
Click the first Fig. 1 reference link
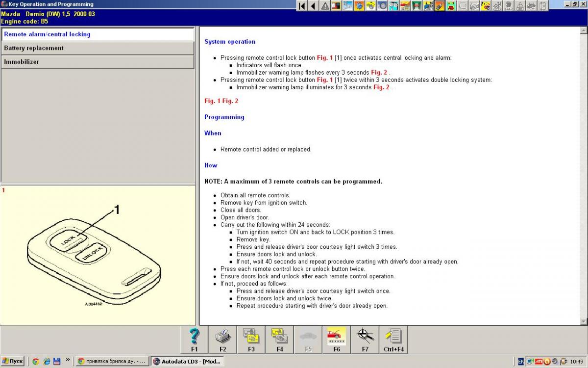click(324, 58)
